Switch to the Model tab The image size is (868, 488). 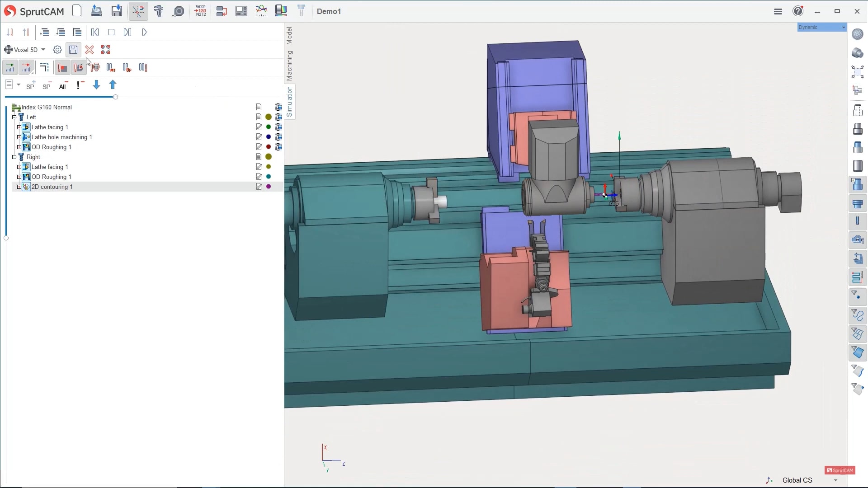tap(289, 36)
